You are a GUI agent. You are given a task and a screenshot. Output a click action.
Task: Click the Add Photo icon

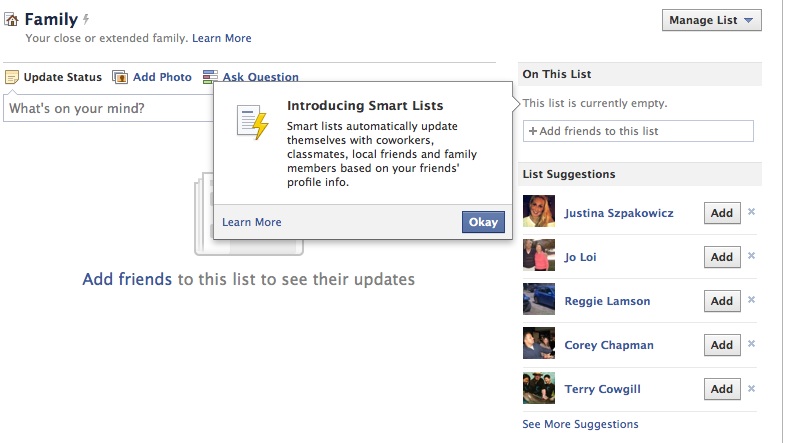[x=120, y=77]
